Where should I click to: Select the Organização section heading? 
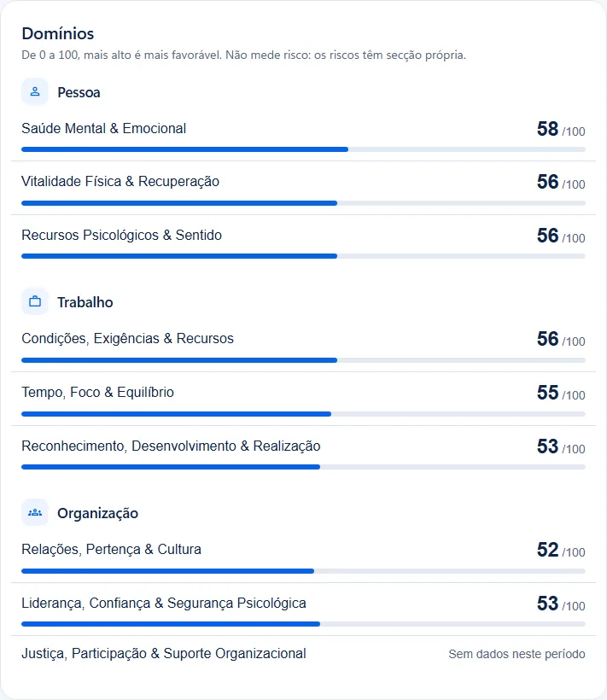coord(97,513)
